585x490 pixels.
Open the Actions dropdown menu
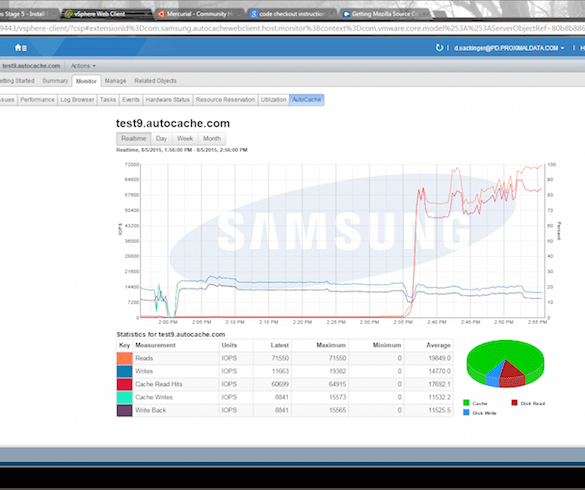(x=83, y=66)
